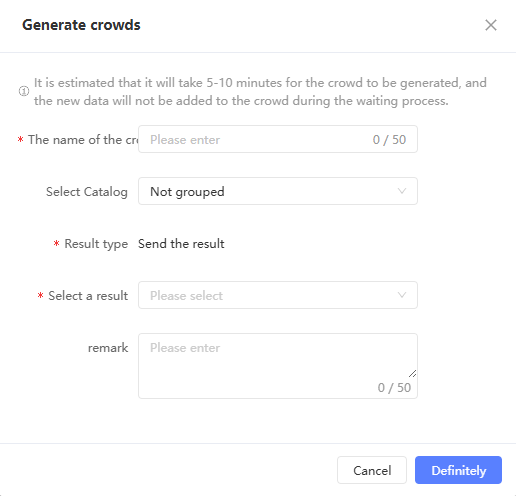Screen dimensions: 516x496
Task: Click the Select a result label
Action: pos(88,296)
